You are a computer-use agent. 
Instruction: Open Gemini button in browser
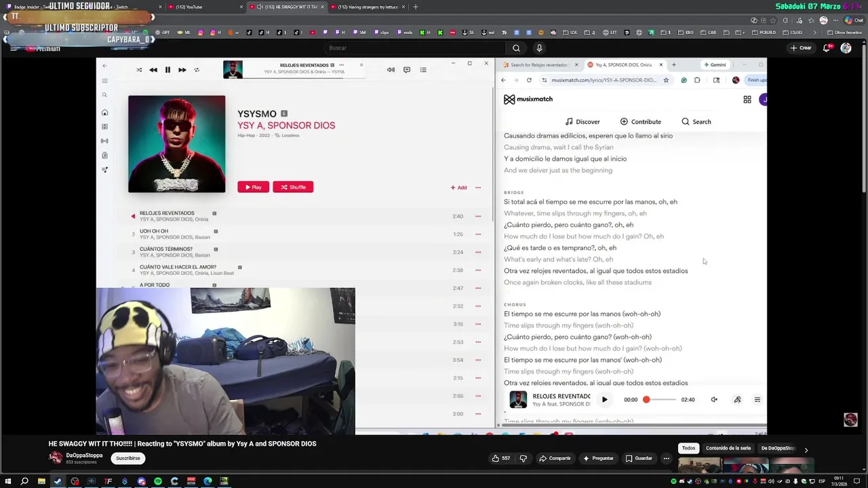[x=715, y=65]
